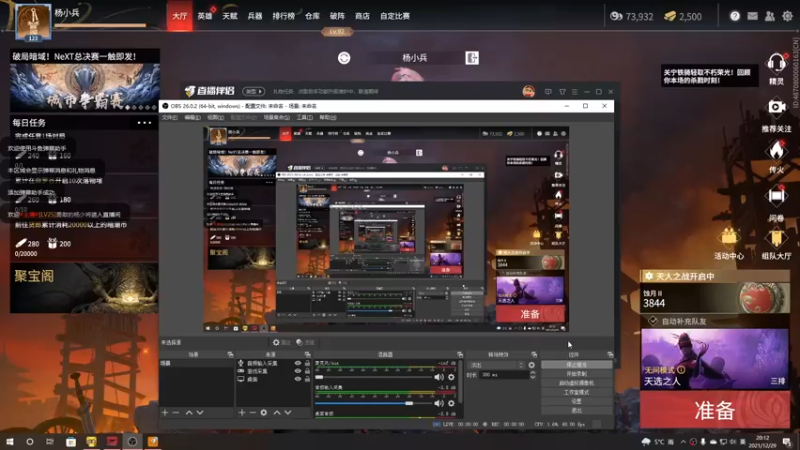This screenshot has width=800, height=450.
Task: Click the help question-mark icon in game header
Action: click(735, 16)
